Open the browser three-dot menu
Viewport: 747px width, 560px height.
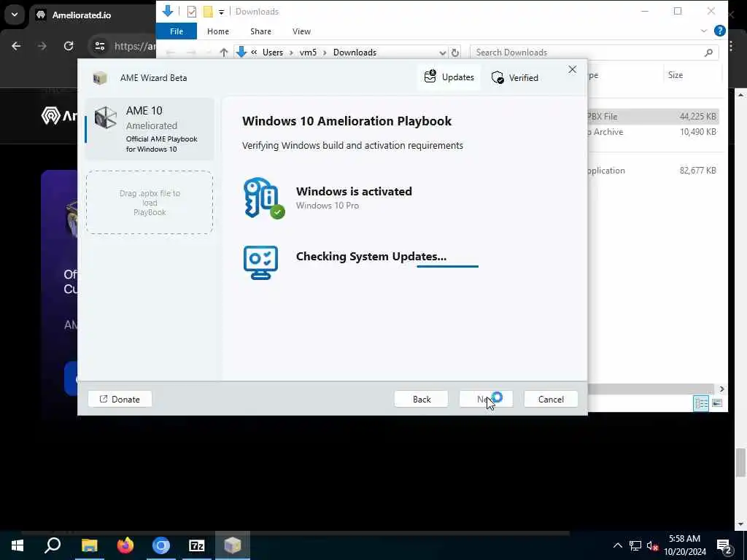pos(732,46)
